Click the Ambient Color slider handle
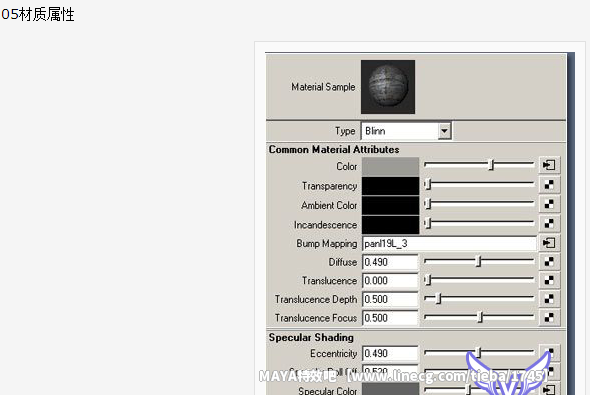Screen dimensions: 590x395 [x=428, y=204]
